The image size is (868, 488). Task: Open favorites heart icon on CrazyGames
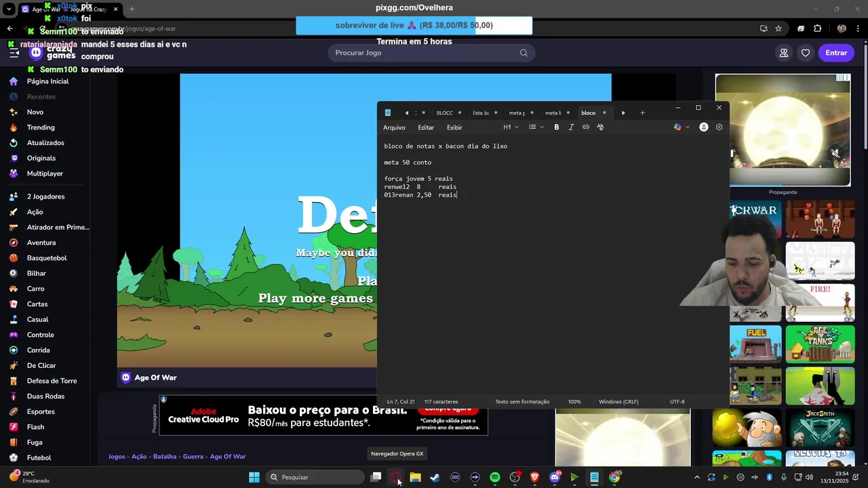806,53
